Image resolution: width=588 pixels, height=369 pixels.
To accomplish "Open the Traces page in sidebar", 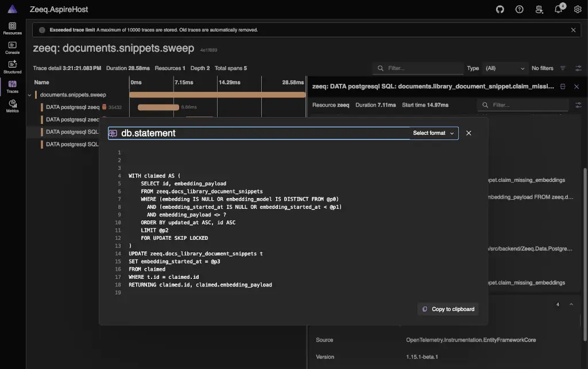I will [x=13, y=87].
